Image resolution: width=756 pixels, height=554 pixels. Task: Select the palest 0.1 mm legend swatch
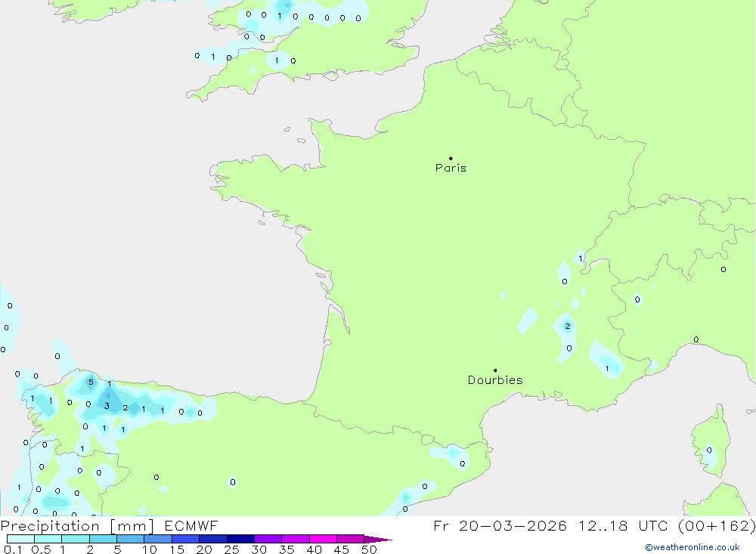point(20,539)
